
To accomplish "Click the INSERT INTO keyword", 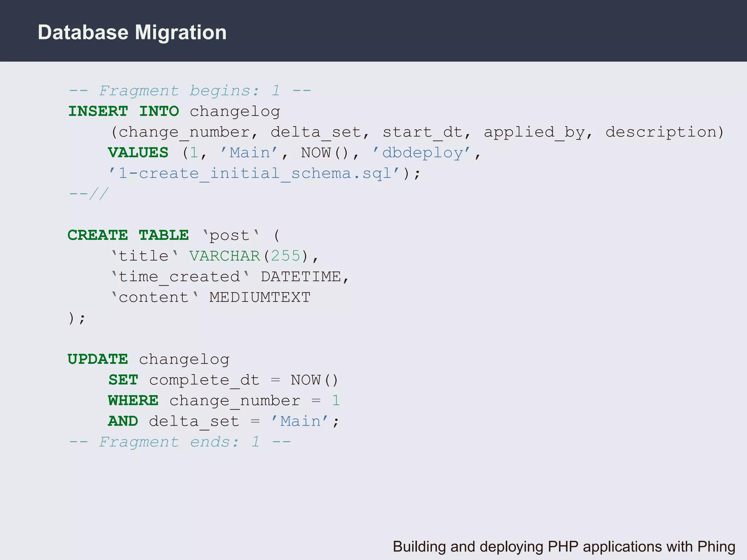I will [124, 111].
